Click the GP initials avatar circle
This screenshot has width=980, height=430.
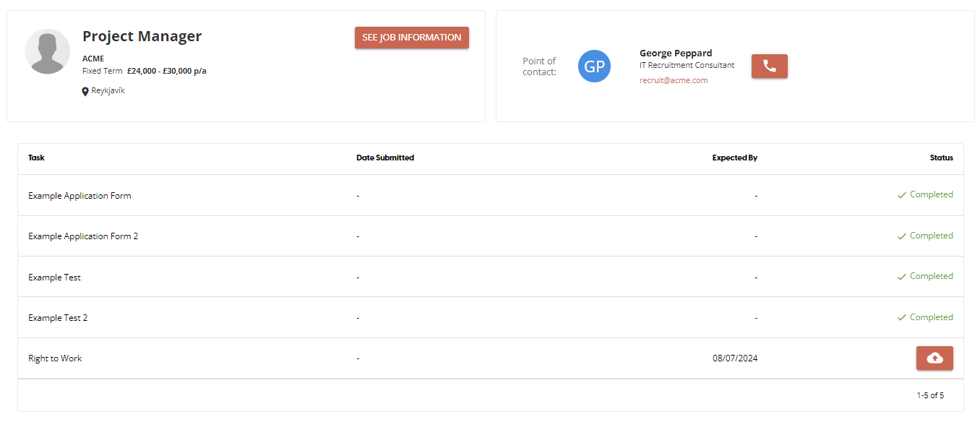click(x=594, y=66)
